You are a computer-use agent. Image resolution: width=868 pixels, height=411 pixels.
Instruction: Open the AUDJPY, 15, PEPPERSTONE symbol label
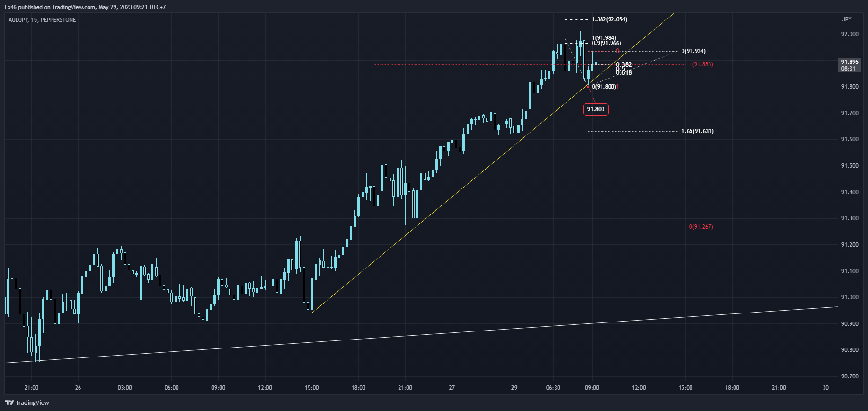[42, 20]
